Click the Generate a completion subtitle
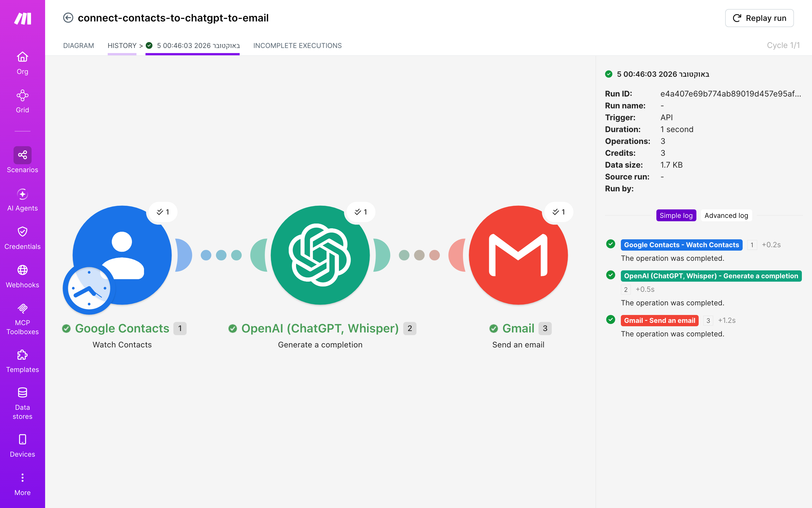812x508 pixels. point(320,345)
